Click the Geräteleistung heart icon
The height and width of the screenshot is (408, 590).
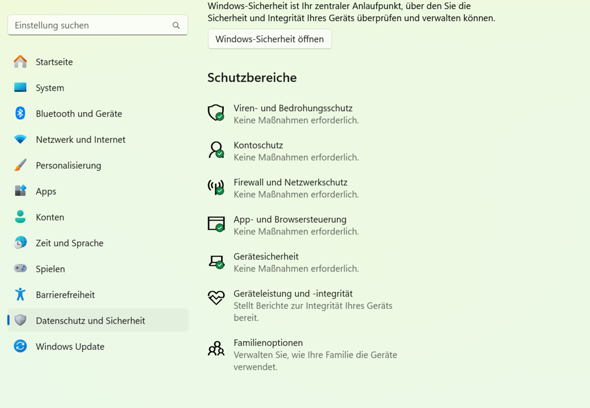click(216, 297)
